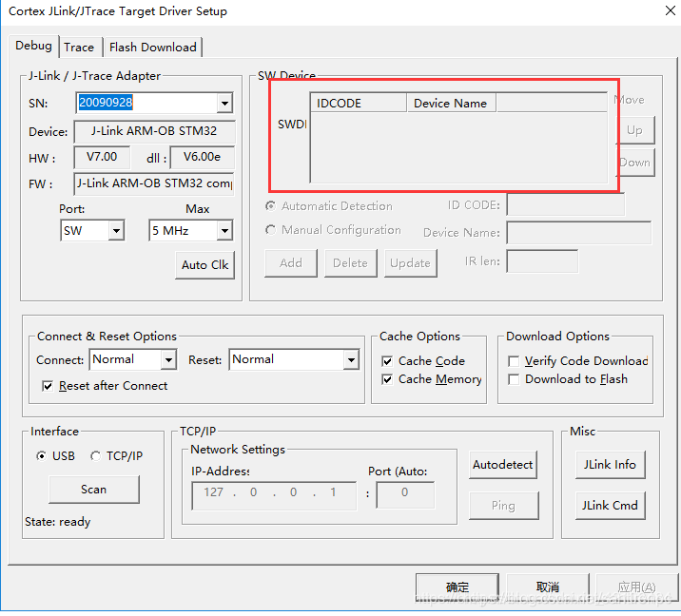Expand the SN serial number dropdown
The image size is (681, 616).
coord(224,103)
